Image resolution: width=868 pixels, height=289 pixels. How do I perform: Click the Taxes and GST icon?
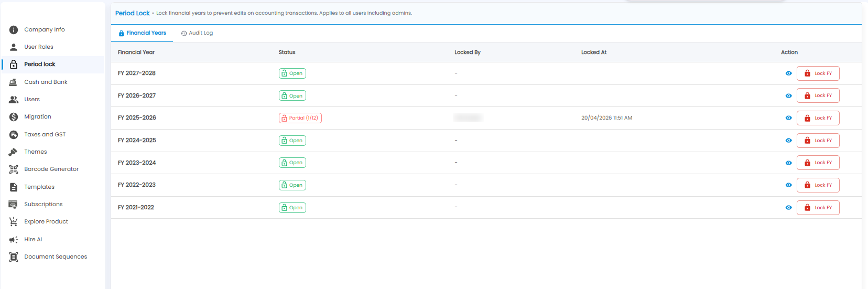tap(14, 135)
